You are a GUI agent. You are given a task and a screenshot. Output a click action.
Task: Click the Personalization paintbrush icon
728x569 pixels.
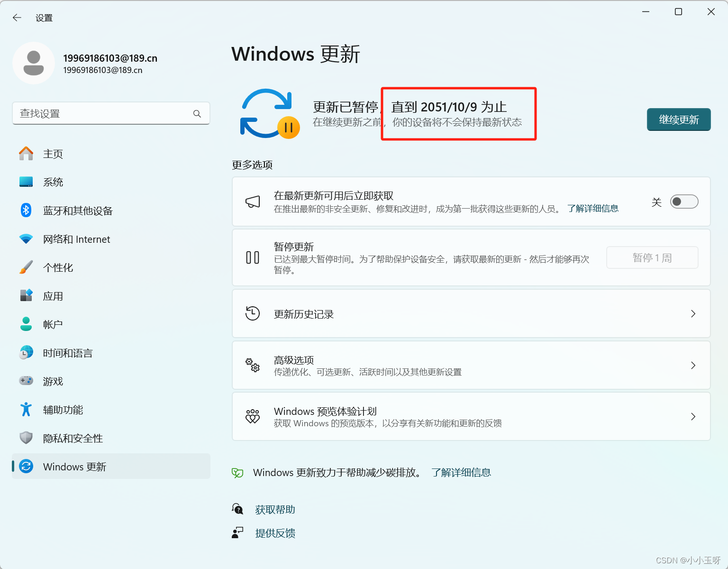point(26,267)
